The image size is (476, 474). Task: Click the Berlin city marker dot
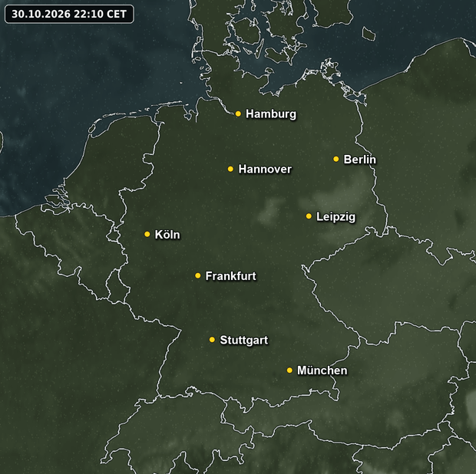click(x=336, y=159)
